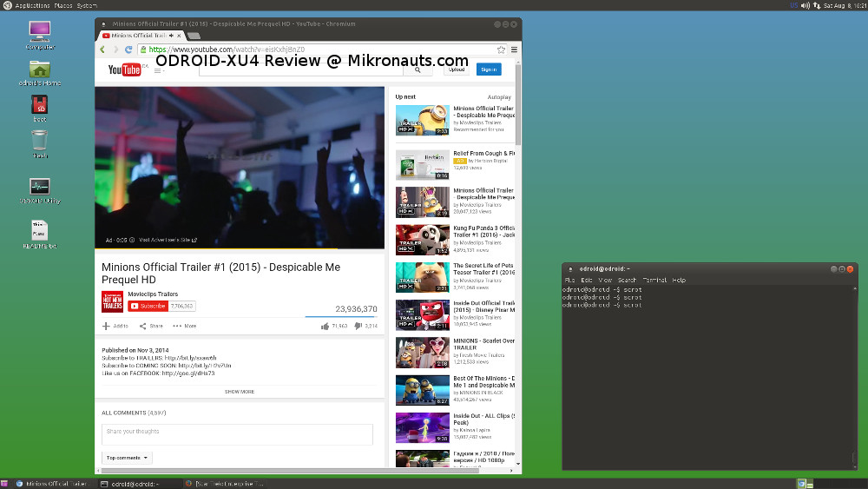Open Inside Out ALL Clips thumbnail

click(x=423, y=428)
